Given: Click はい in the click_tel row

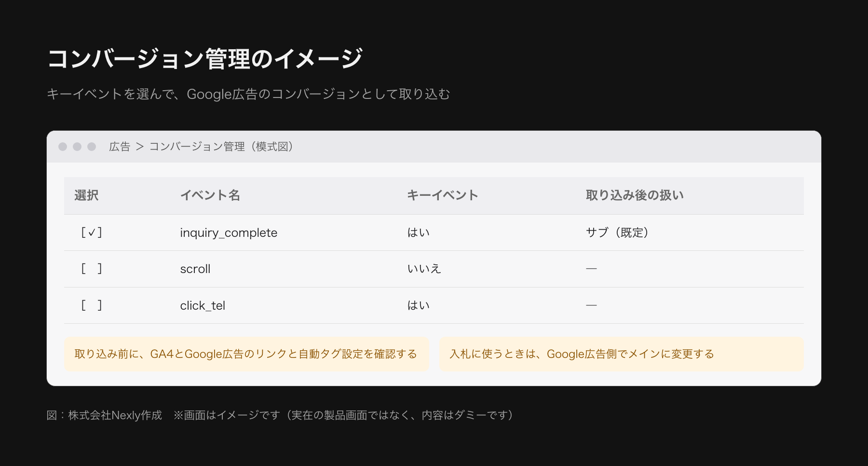Looking at the screenshot, I should coord(419,305).
